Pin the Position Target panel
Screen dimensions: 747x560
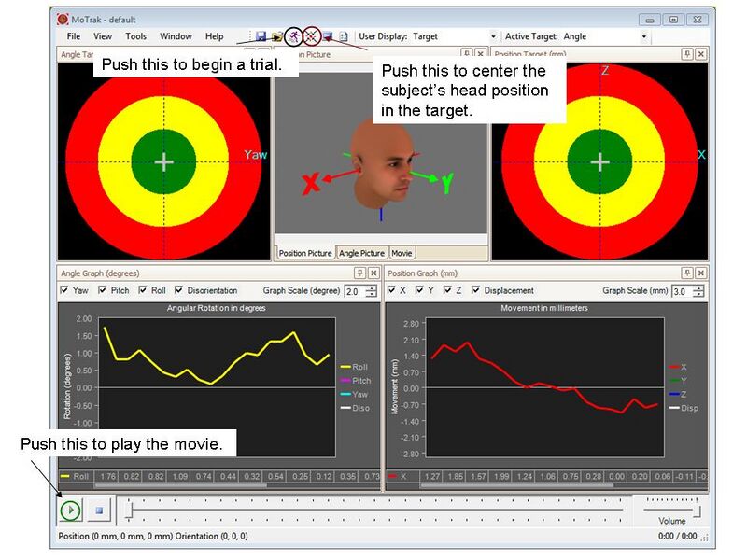[x=687, y=54]
